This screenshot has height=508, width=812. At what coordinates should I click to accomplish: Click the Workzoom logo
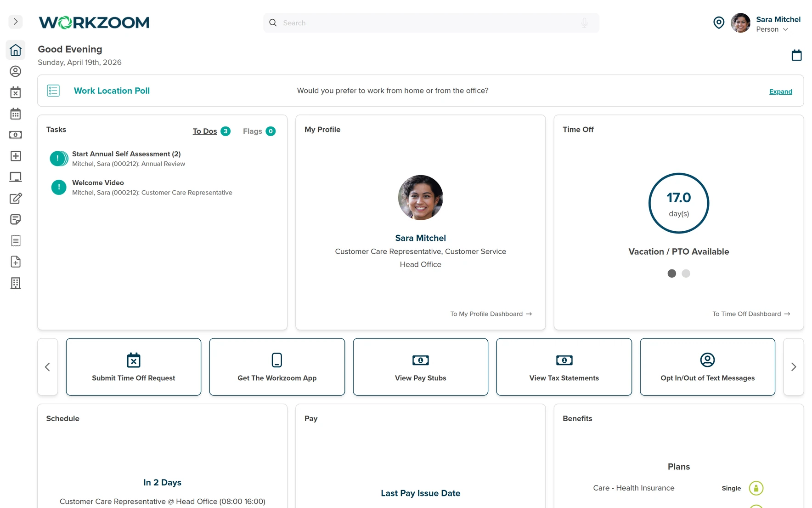tap(94, 23)
